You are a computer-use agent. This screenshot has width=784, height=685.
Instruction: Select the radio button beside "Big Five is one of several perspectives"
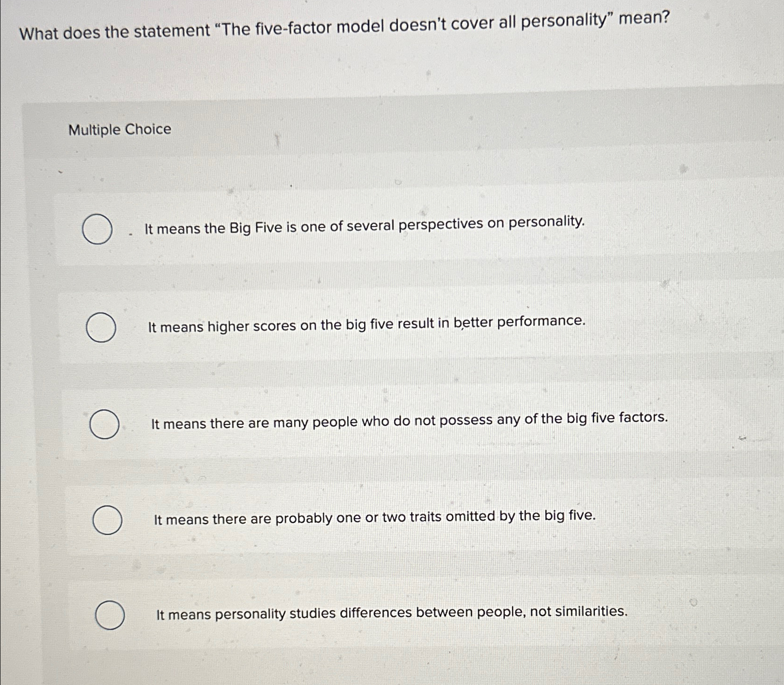[x=96, y=229]
